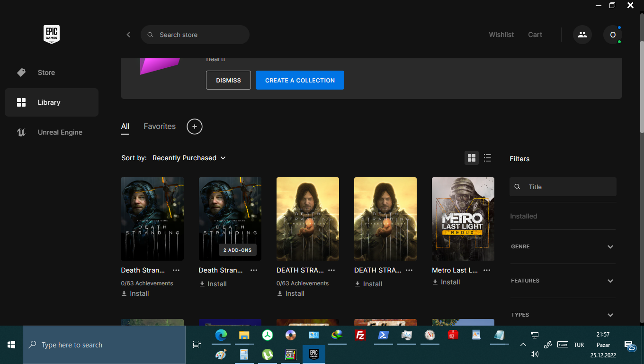Switch to the All tab
The width and height of the screenshot is (644, 364).
coord(125,127)
